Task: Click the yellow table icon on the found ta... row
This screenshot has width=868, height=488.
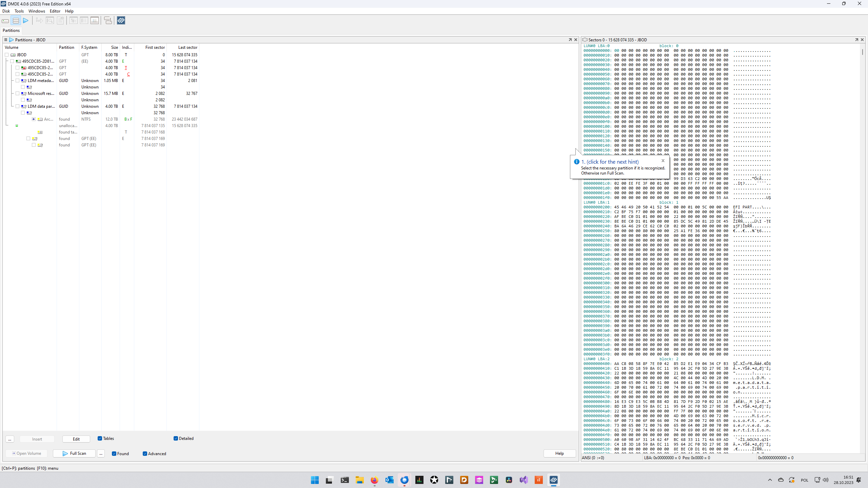Action: [x=40, y=132]
